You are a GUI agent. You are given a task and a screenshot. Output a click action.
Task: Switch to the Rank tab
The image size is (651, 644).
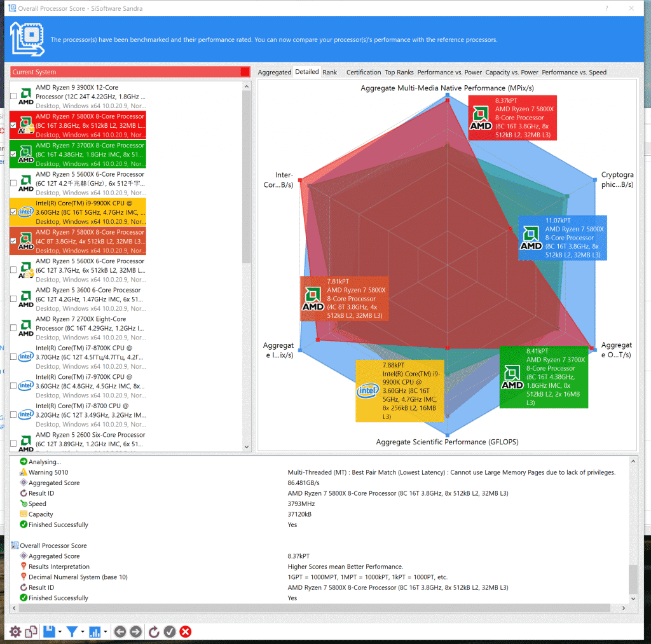pos(330,72)
